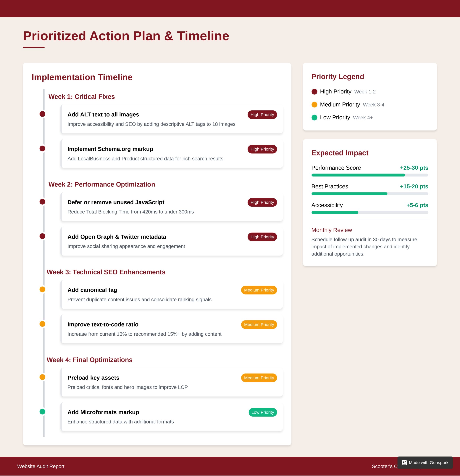The width and height of the screenshot is (460, 476).
Task: Select the Preload key assets card title
Action: tap(93, 378)
